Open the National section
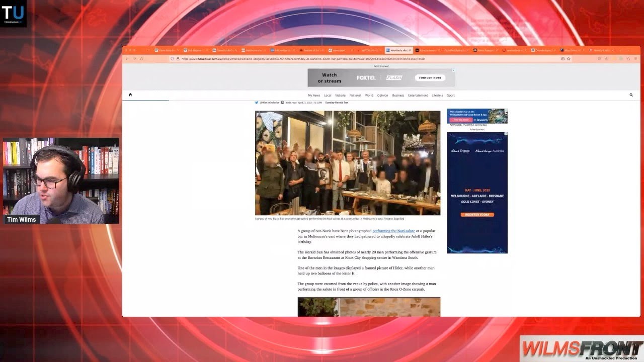This screenshot has height=362, width=644. (x=355, y=95)
